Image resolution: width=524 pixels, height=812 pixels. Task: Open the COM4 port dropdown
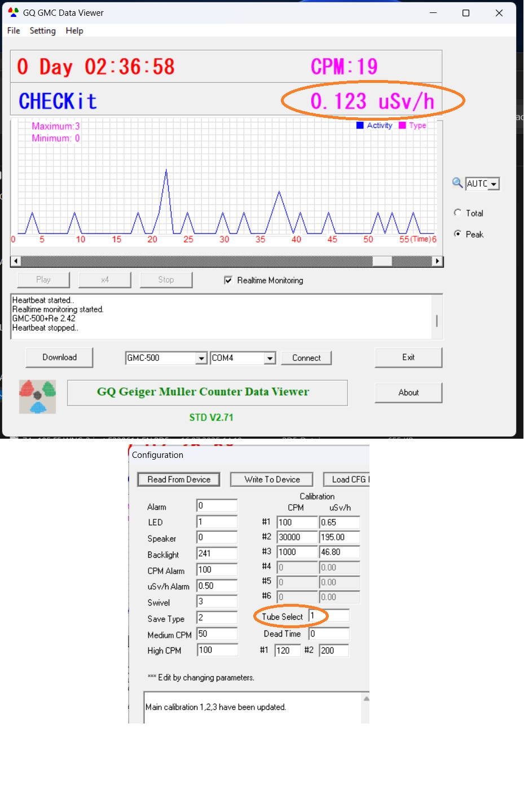coord(270,358)
